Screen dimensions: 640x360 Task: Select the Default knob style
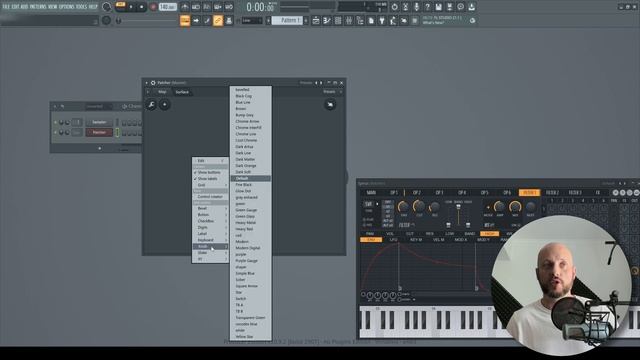251,178
